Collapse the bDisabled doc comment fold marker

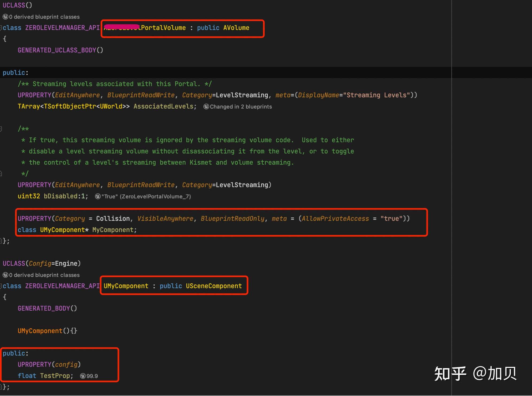pyautogui.click(x=1, y=129)
